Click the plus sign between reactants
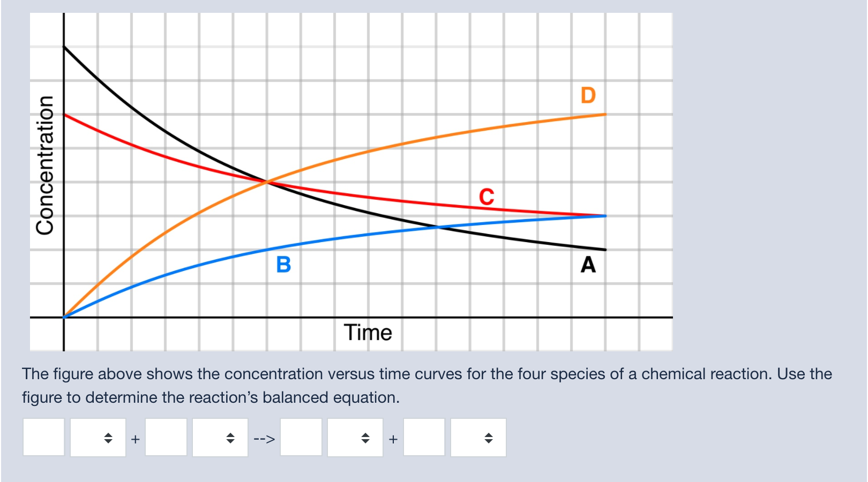 pos(136,439)
